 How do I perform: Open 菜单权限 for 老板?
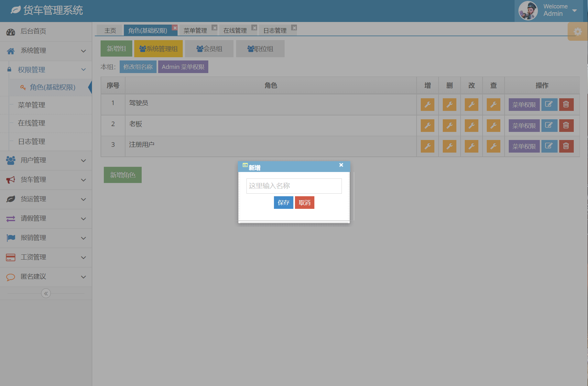pos(524,125)
